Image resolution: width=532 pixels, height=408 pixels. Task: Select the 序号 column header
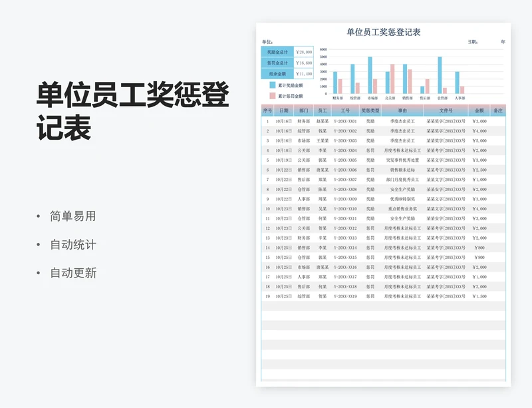[267, 110]
